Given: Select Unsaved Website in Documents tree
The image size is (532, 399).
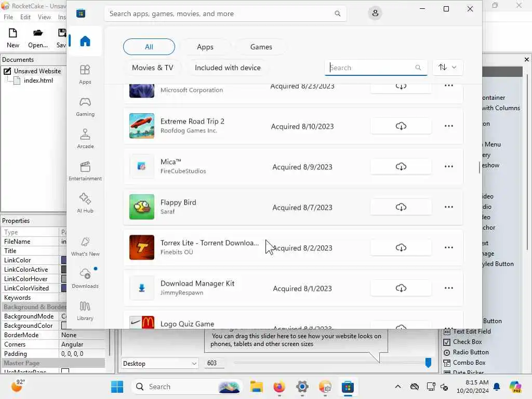Looking at the screenshot, I should pyautogui.click(x=37, y=71).
